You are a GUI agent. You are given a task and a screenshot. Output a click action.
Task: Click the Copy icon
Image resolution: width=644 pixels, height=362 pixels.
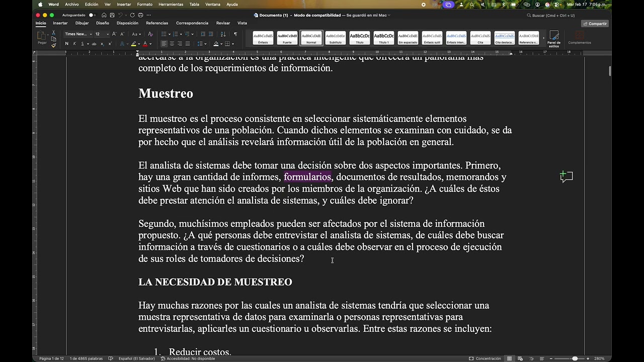coord(54,39)
